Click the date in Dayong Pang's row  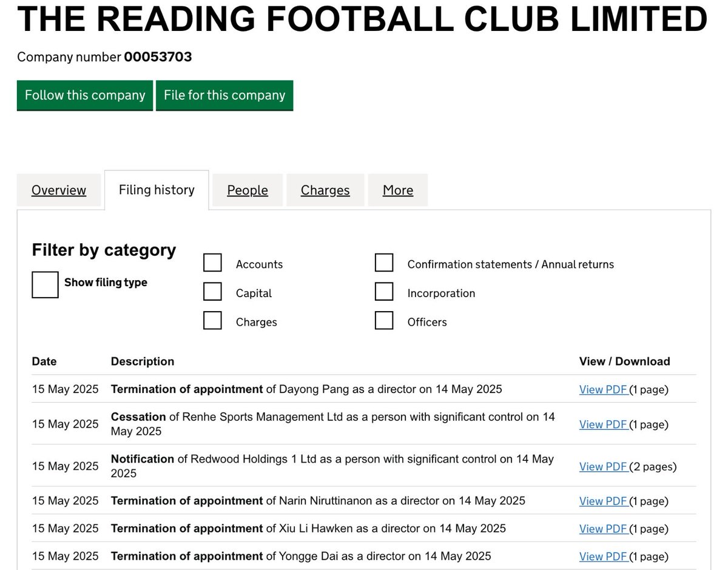click(65, 389)
